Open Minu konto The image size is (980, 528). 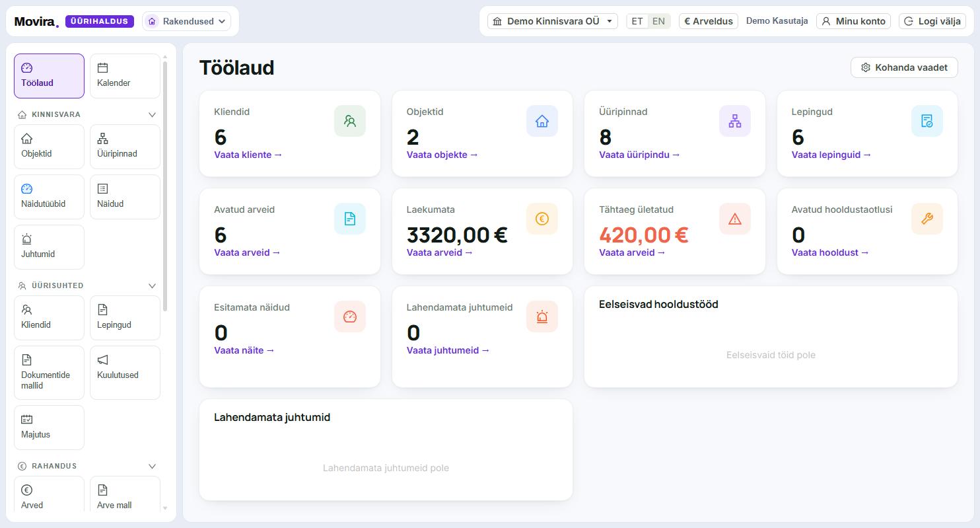point(853,21)
